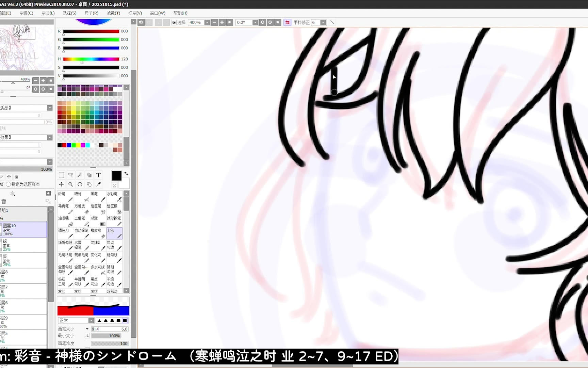Open the 滤镜(T) menu

click(x=113, y=13)
